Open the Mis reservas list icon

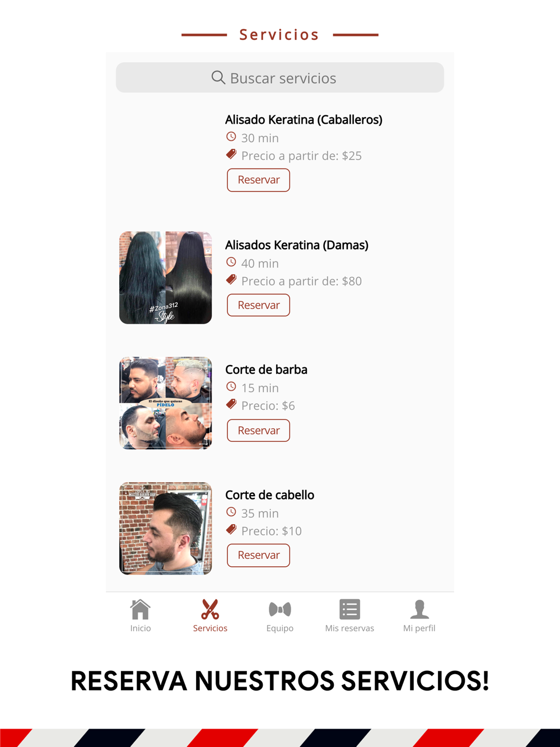tap(349, 609)
